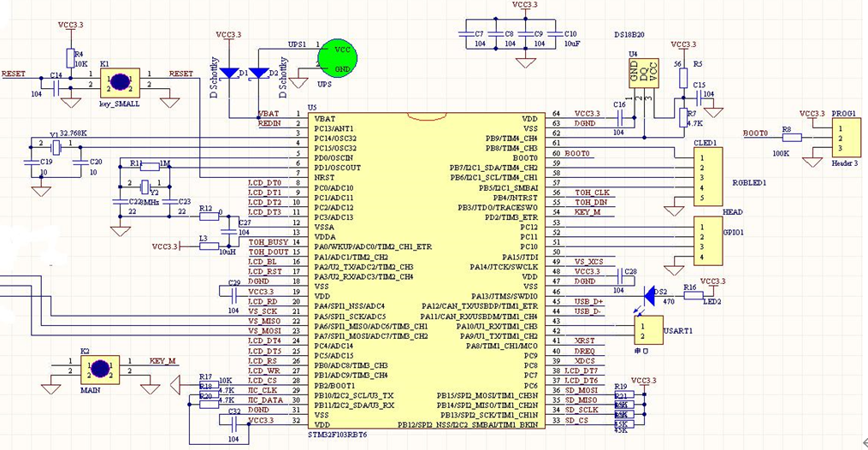Image resolution: width=868 pixels, height=450 pixels.
Task: Click the DS18B20 text label
Action: click(x=629, y=34)
